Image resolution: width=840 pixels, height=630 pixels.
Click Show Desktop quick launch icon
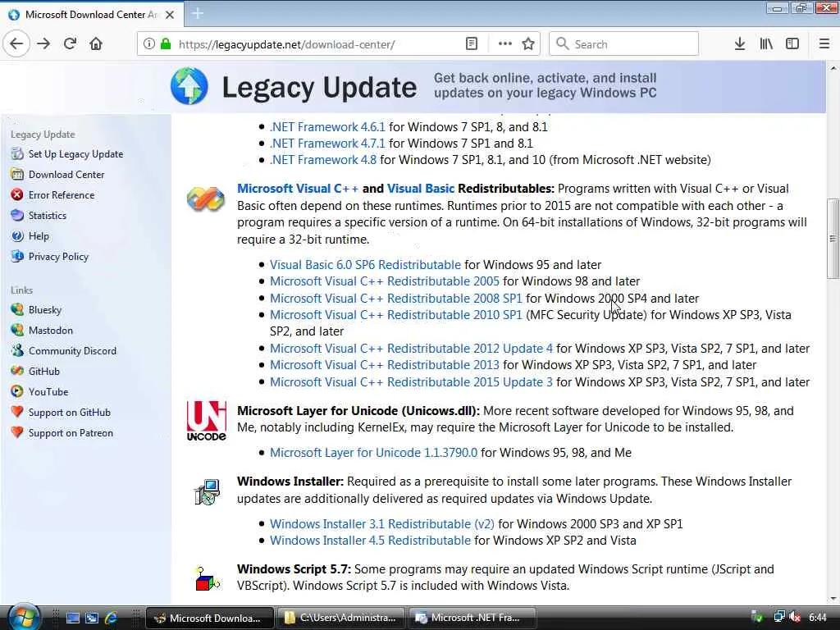[x=73, y=618]
